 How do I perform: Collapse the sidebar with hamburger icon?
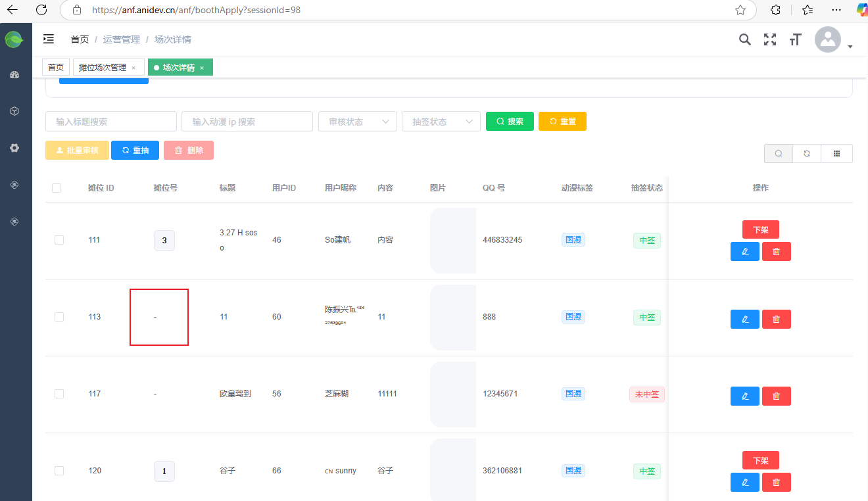[x=49, y=39]
